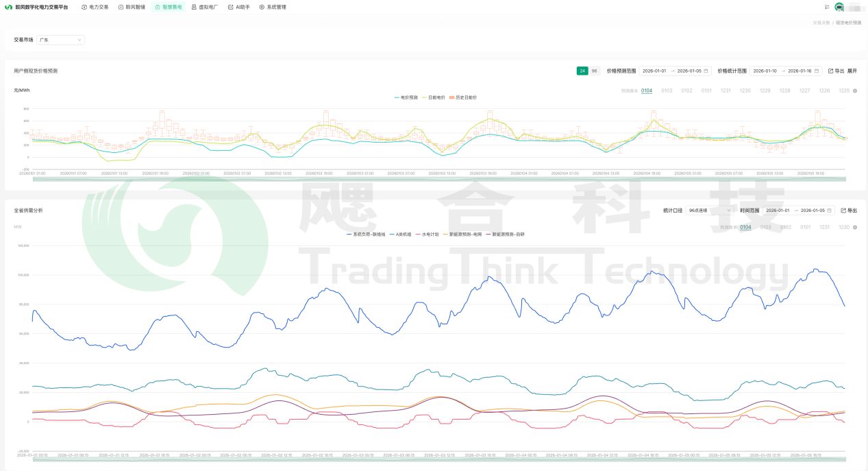Click calendar icon in 价格统计范围 date picker

tap(817, 71)
